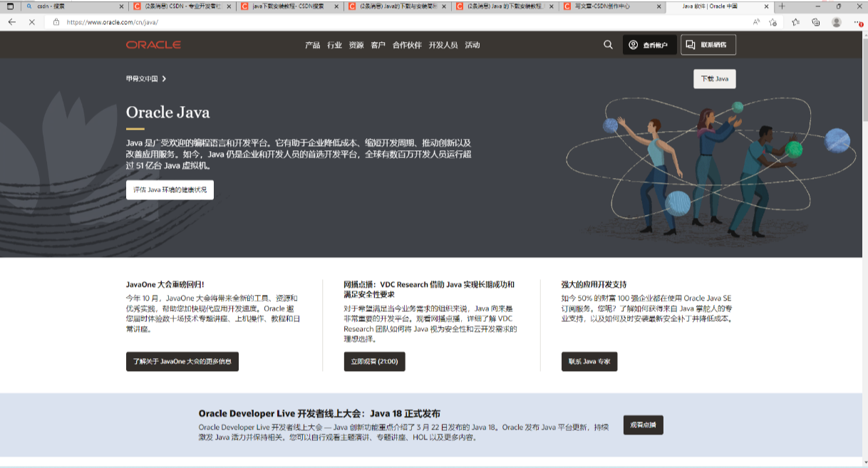The height and width of the screenshot is (468, 868).
Task: Close the 'csdn - 搜索' tab
Action: click(x=123, y=6)
